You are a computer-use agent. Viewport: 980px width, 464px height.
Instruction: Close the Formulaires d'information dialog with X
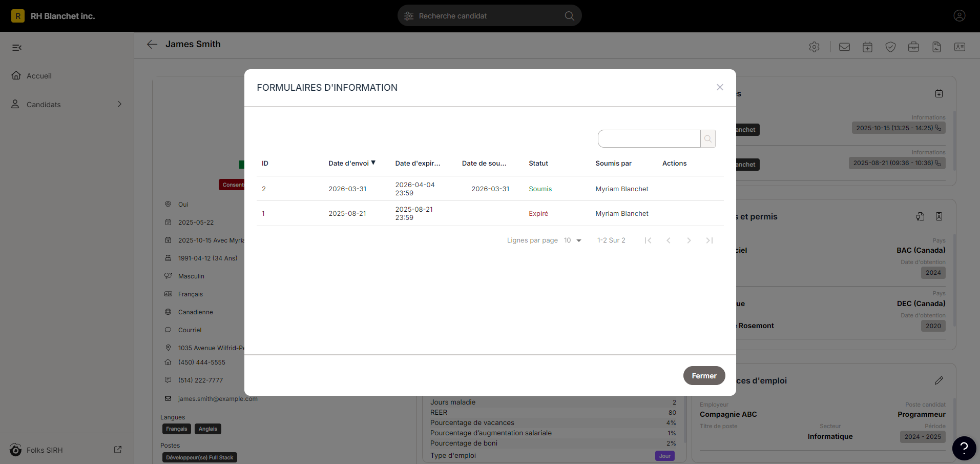click(x=720, y=87)
